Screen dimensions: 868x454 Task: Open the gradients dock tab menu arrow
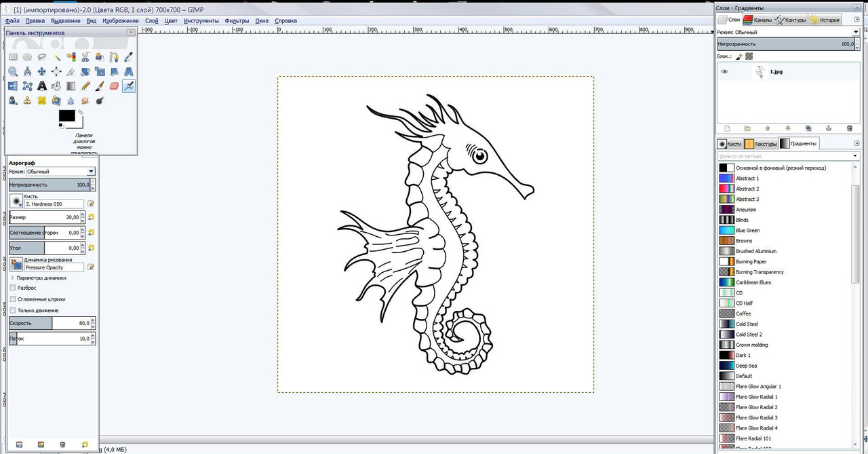coord(857,143)
